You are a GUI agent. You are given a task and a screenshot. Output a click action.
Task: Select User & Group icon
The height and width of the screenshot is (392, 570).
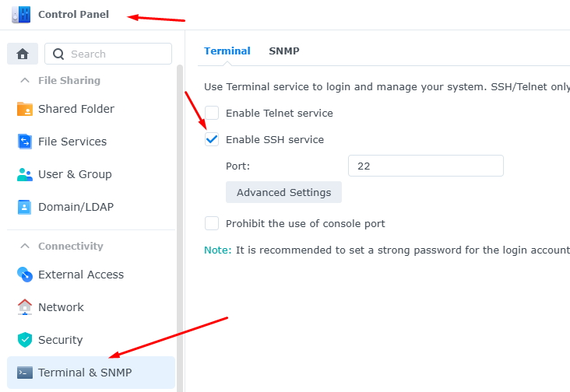coord(25,174)
